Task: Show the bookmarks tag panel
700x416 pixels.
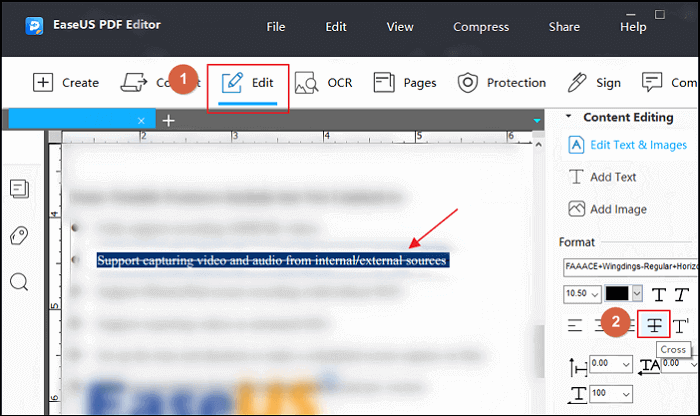Action: click(x=19, y=235)
